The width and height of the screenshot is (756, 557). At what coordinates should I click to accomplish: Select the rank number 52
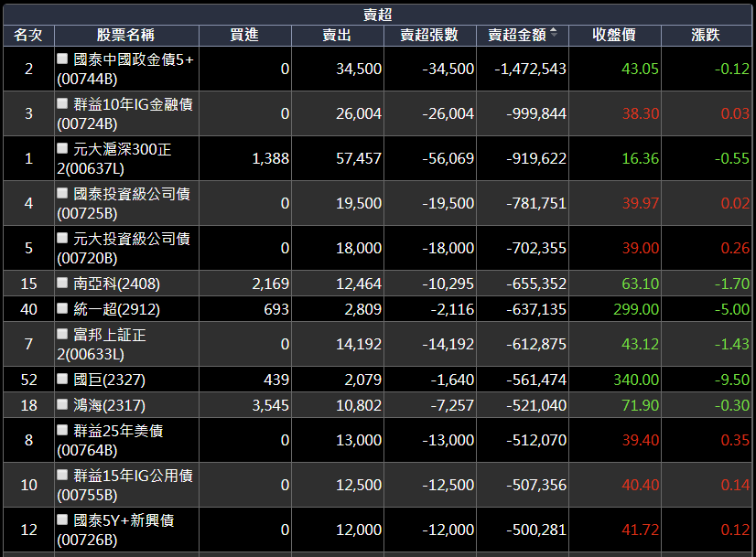[x=29, y=380]
